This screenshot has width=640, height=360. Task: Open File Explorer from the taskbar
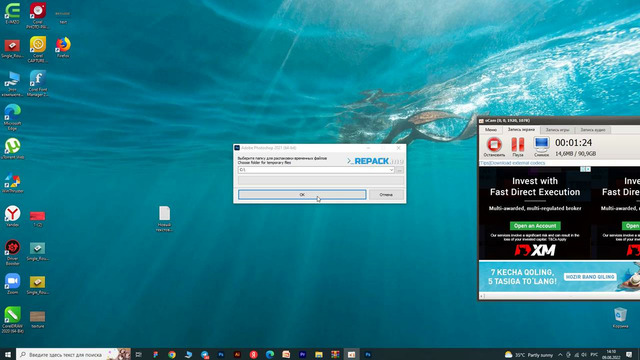click(319, 354)
